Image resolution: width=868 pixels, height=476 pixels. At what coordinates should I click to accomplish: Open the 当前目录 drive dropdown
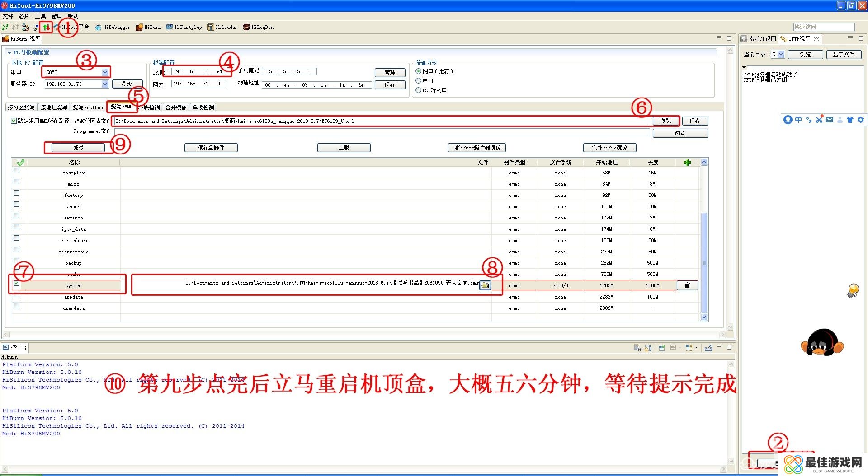click(781, 54)
